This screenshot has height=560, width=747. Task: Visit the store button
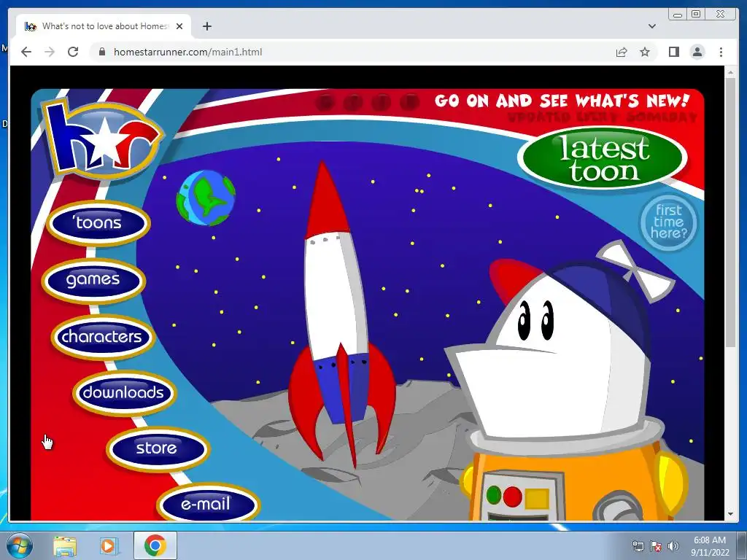click(158, 448)
